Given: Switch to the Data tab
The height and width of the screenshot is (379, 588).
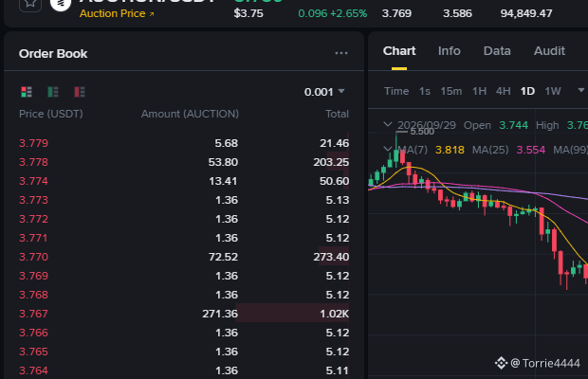Looking at the screenshot, I should coord(497,51).
